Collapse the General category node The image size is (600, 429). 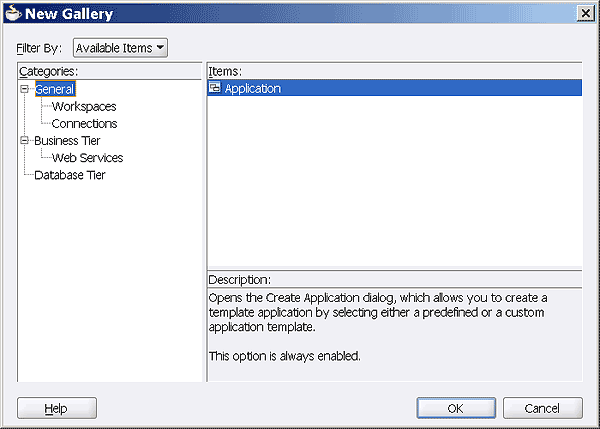23,89
